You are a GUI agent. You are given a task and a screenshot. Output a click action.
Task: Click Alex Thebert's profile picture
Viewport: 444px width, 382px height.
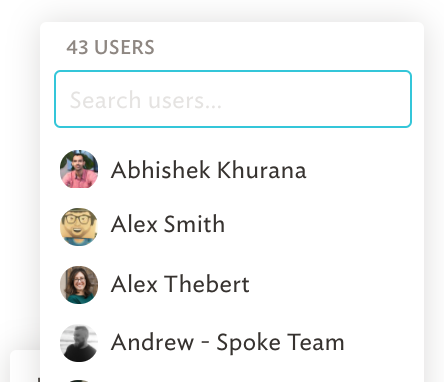click(79, 285)
